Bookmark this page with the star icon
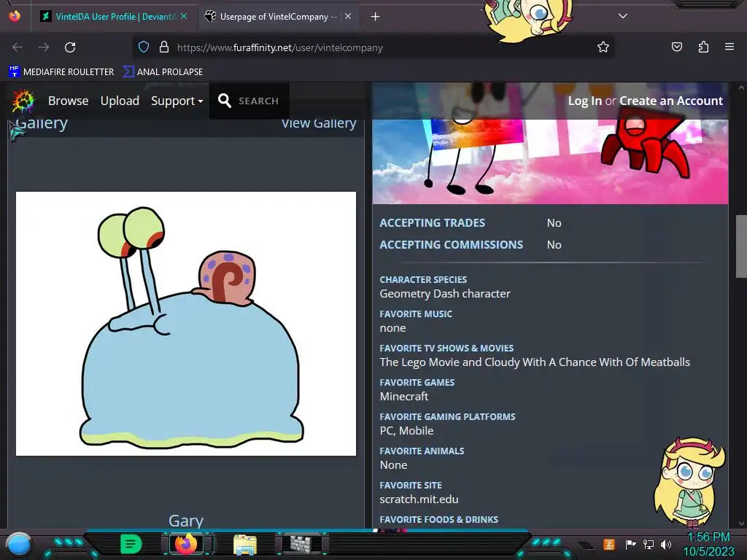This screenshot has width=747, height=560. (x=603, y=47)
